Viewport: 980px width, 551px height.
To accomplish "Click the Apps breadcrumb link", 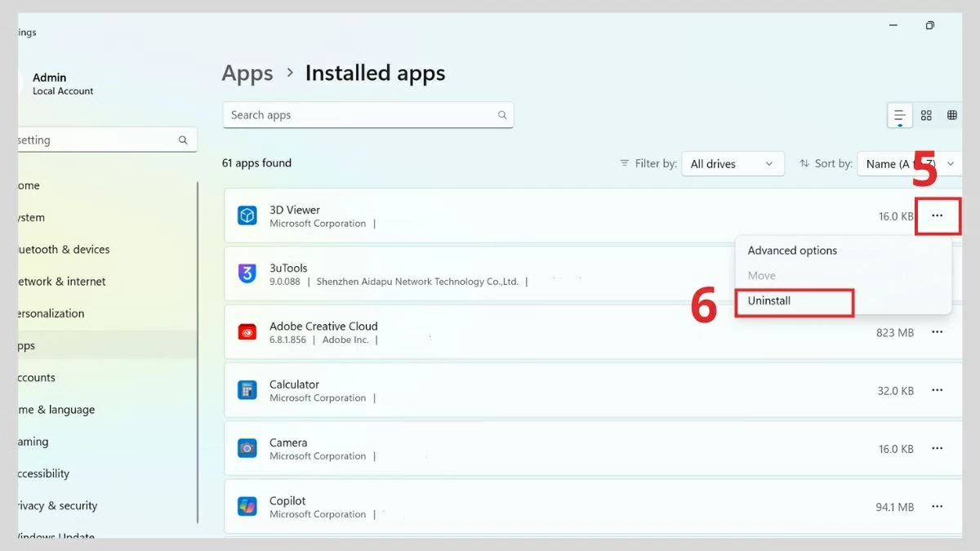I will point(247,73).
